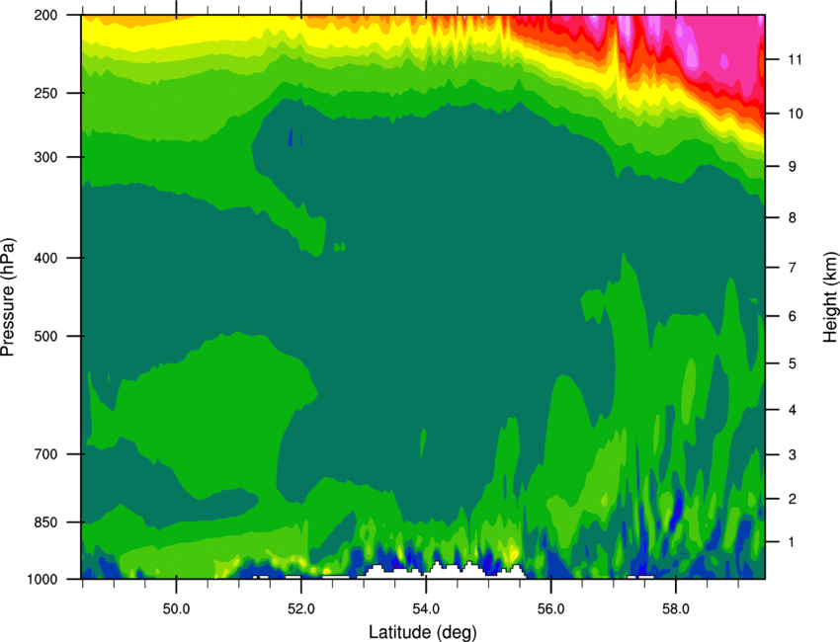
Task: Click the 56.0 latitude tick label
Action: pos(551,609)
